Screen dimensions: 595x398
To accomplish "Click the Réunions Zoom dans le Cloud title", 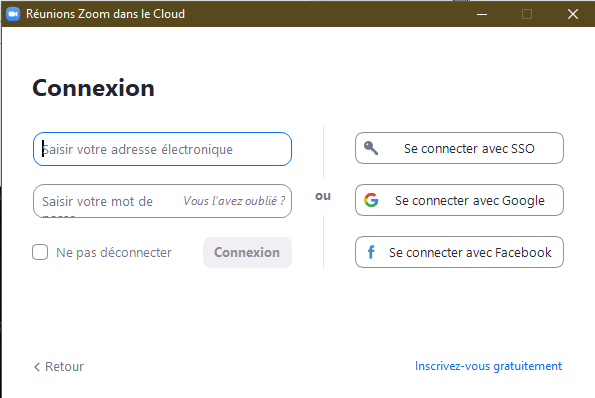I will click(x=105, y=14).
